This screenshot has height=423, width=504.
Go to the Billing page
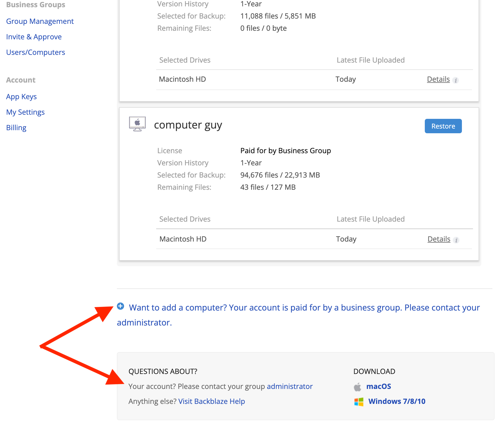pos(16,128)
